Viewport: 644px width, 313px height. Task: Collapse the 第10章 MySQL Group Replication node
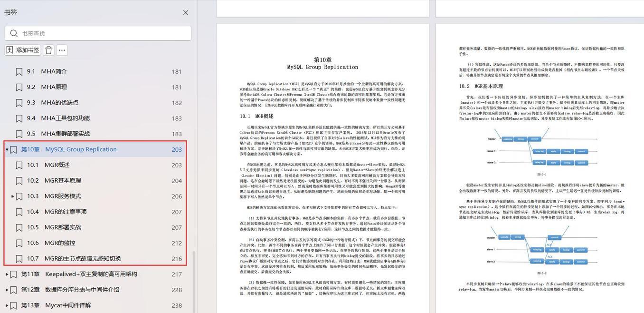[7, 149]
